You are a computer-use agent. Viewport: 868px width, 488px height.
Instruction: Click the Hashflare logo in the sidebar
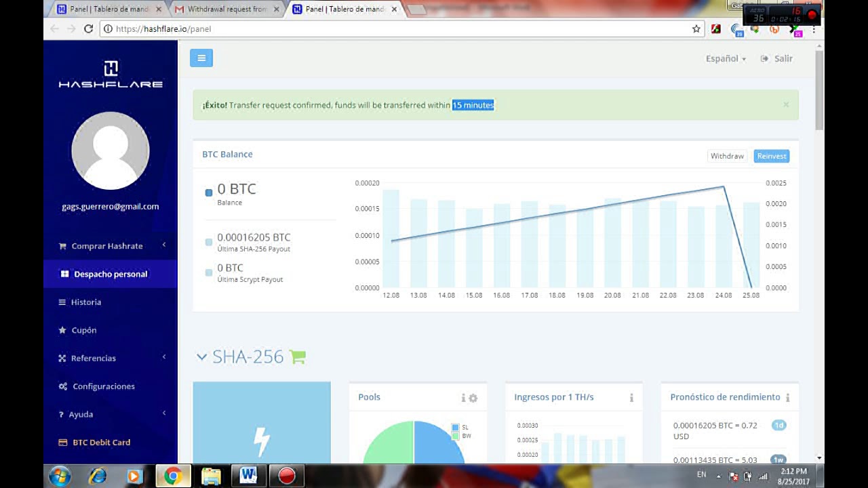[111, 75]
